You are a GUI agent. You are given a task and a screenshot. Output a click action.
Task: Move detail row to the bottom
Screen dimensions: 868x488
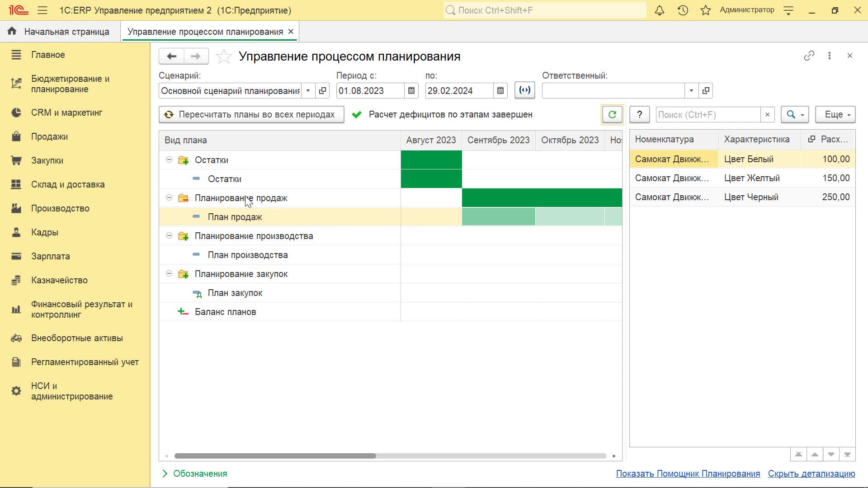pyautogui.click(x=847, y=455)
